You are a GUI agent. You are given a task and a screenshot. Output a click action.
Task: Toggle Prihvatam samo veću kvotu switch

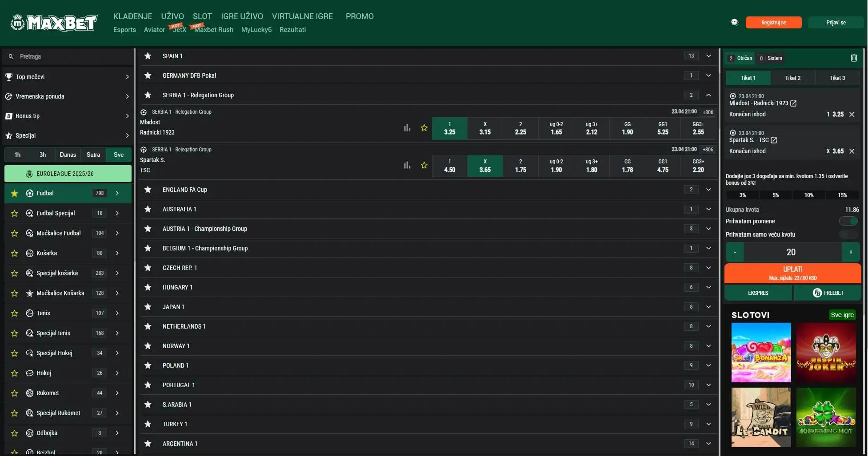click(x=848, y=234)
